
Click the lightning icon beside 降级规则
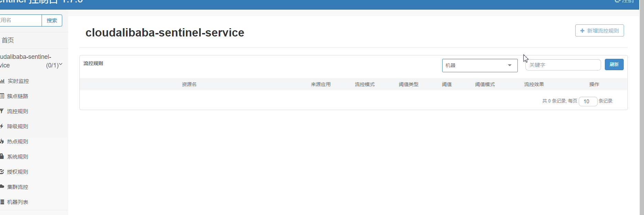(1, 126)
